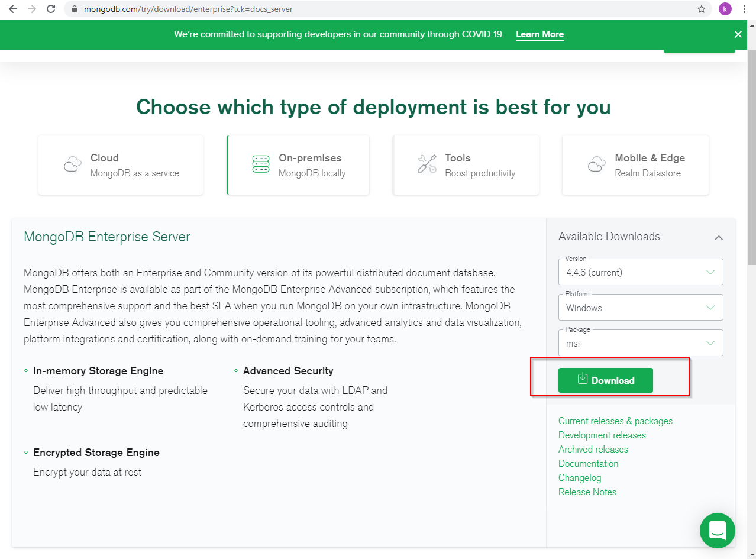Image resolution: width=756 pixels, height=559 pixels.
Task: Click the cloud icon on Cloud card
Action: pos(72,164)
